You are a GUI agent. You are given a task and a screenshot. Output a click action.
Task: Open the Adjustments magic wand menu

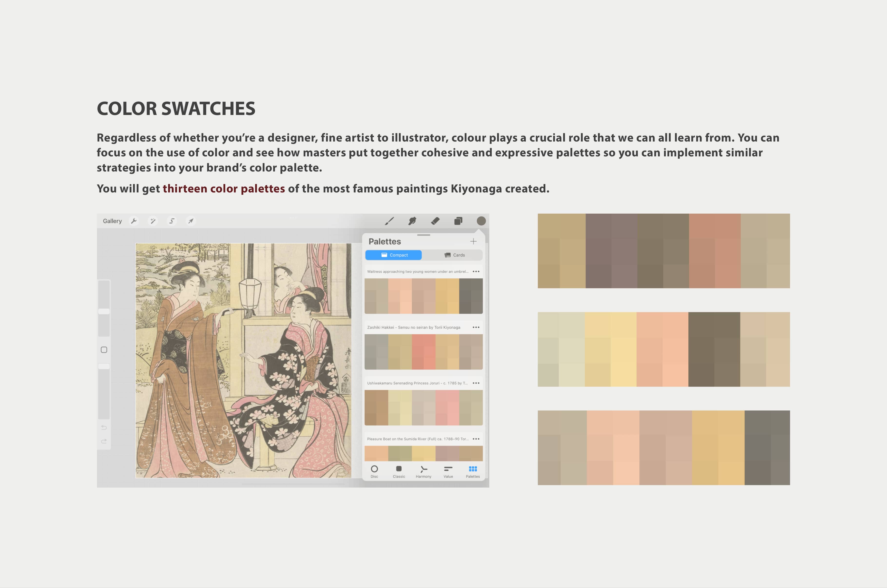pyautogui.click(x=153, y=221)
